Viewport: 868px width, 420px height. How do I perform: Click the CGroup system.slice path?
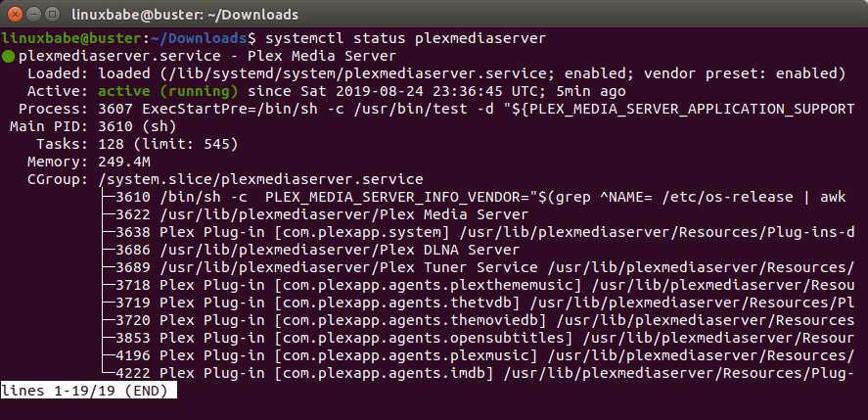260,179
